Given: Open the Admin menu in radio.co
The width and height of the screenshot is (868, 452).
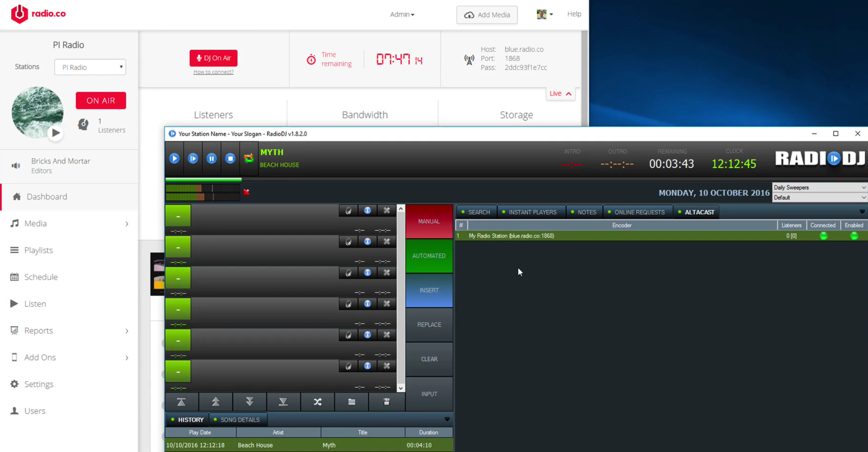Looking at the screenshot, I should 402,14.
